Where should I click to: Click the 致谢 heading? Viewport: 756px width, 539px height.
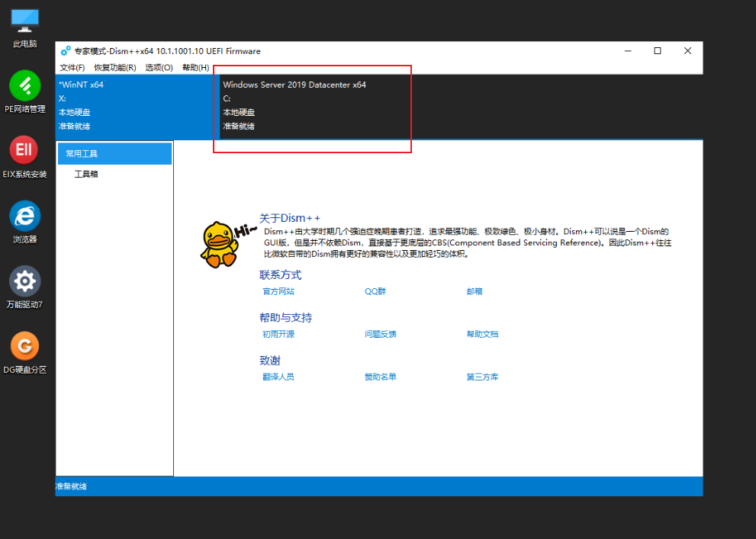(269, 361)
